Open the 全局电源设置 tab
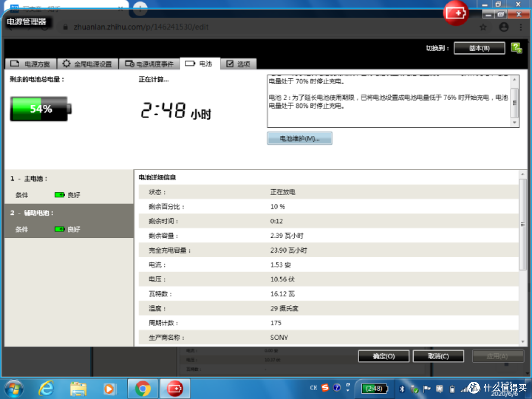Screen dimensions: 532x399 point(88,64)
